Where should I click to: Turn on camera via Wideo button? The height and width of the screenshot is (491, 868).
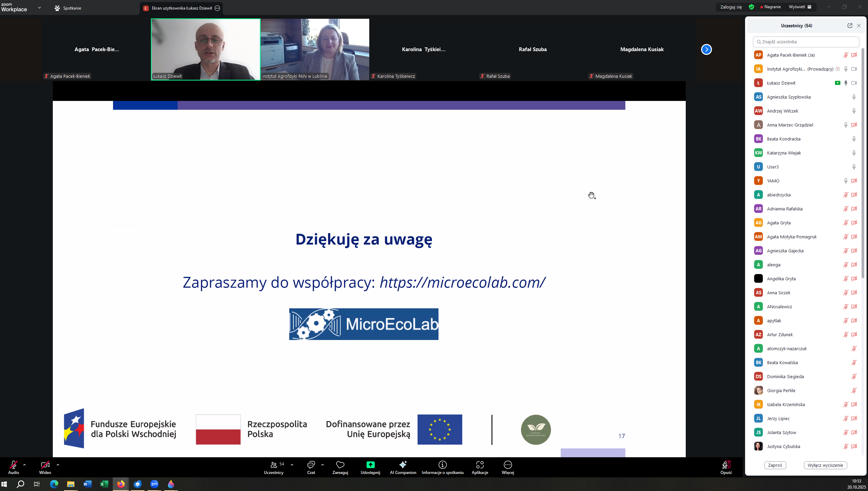click(45, 465)
